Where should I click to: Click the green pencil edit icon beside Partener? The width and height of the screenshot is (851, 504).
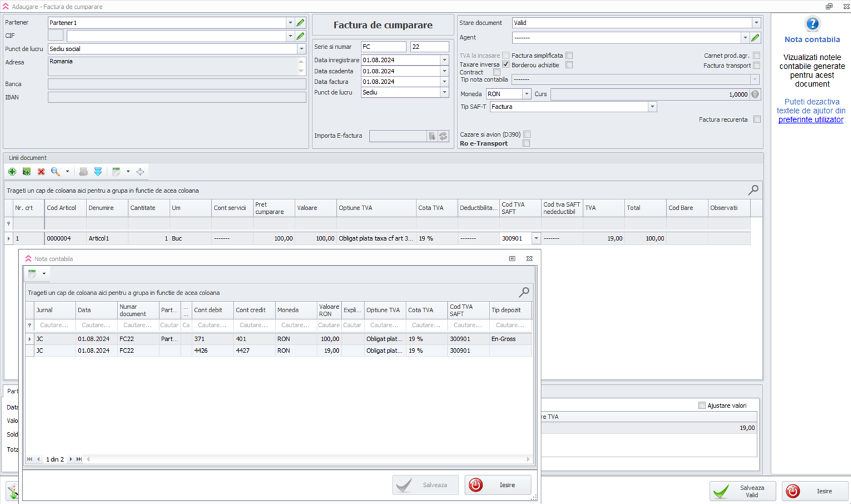tap(300, 23)
